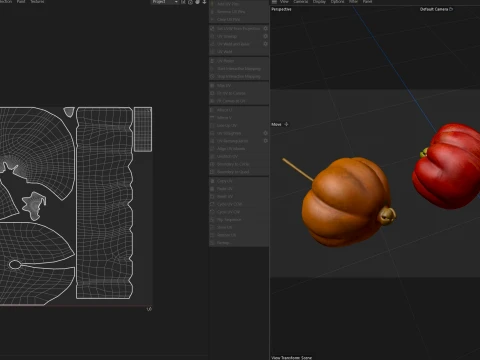Click down-arrow icon beside Project dropdown

coord(204,2)
